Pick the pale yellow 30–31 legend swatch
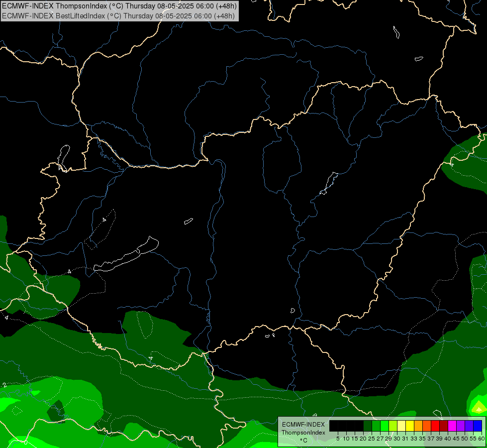 pos(401,426)
